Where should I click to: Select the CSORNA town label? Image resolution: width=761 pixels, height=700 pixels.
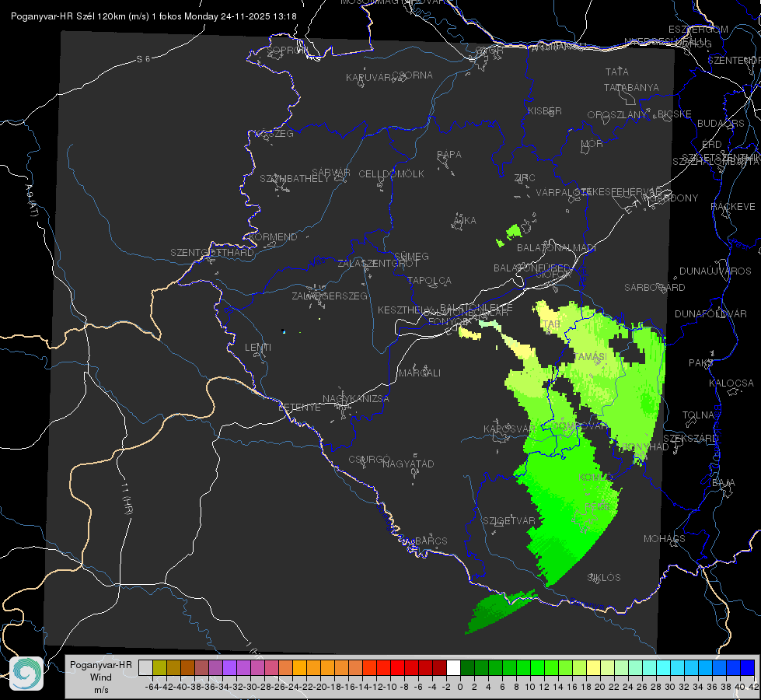(x=413, y=75)
